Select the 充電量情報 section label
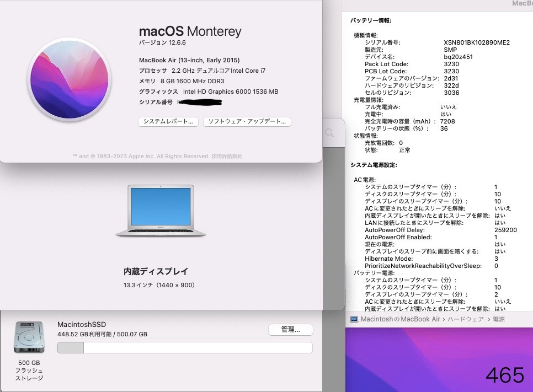 369,100
